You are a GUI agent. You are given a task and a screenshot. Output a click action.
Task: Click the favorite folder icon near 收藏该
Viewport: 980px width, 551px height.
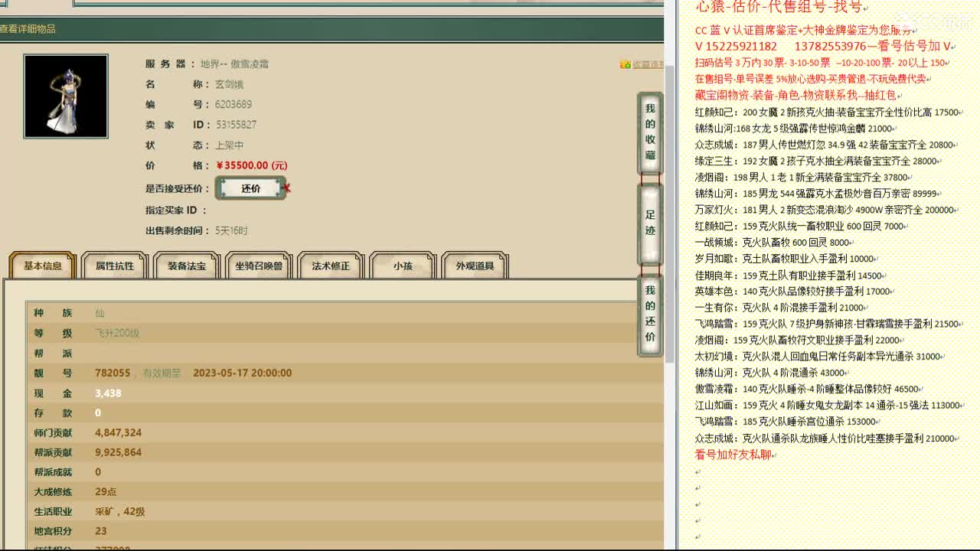click(x=625, y=64)
